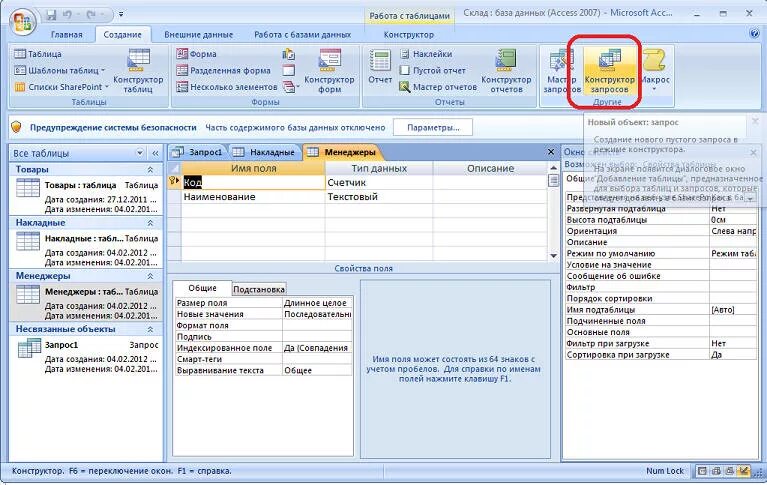Viewport: 767px width, 485px height.
Task: Click the security warning shield icon
Action: click(16, 127)
